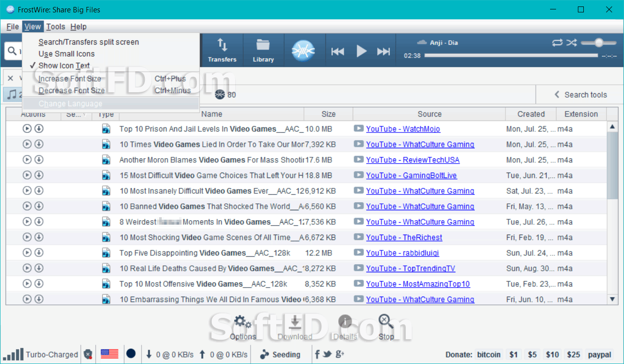The height and width of the screenshot is (364, 624).
Task: Play the Top Five Disappointing Video Games result
Action: (x=27, y=253)
